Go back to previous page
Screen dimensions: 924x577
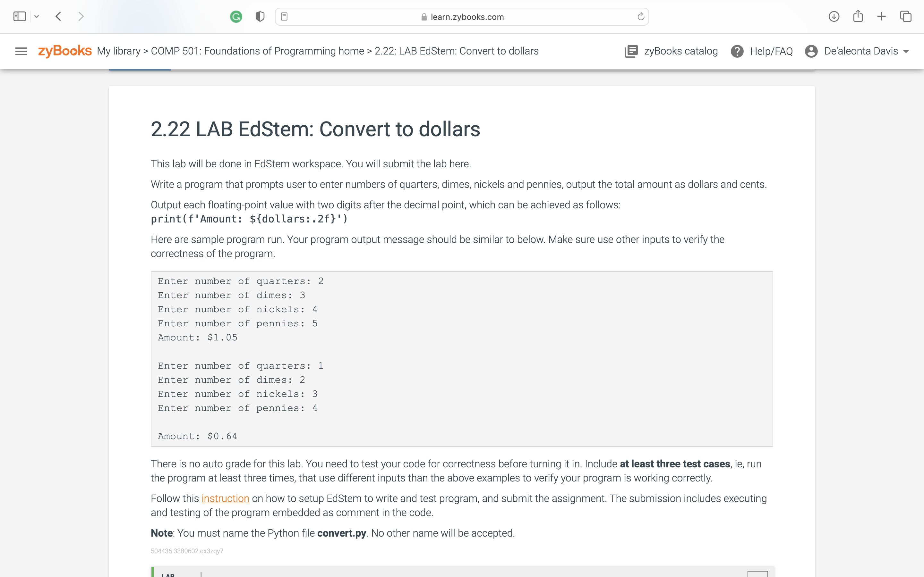click(58, 16)
